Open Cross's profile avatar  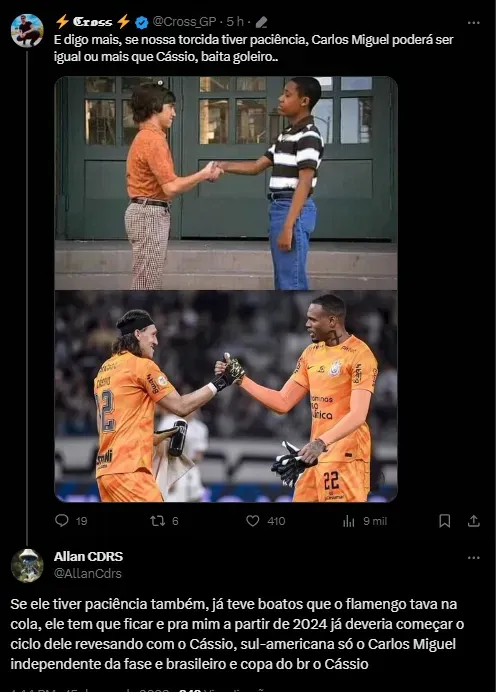click(x=27, y=30)
